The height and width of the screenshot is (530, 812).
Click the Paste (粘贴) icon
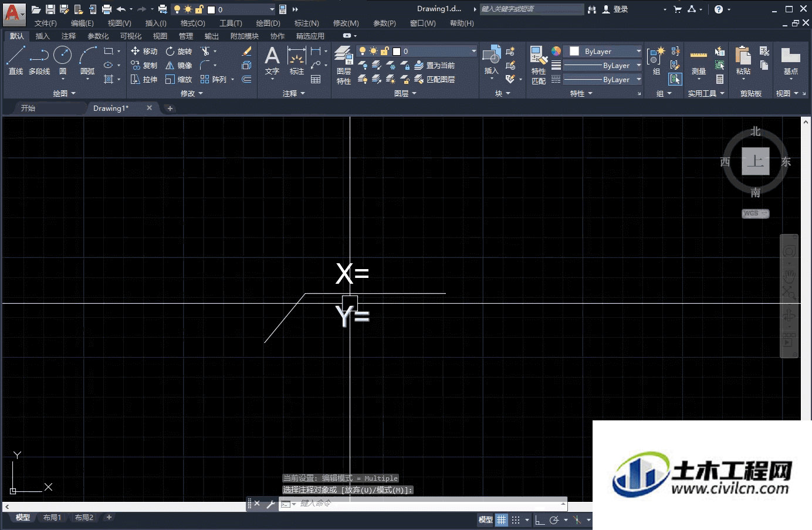click(x=743, y=60)
